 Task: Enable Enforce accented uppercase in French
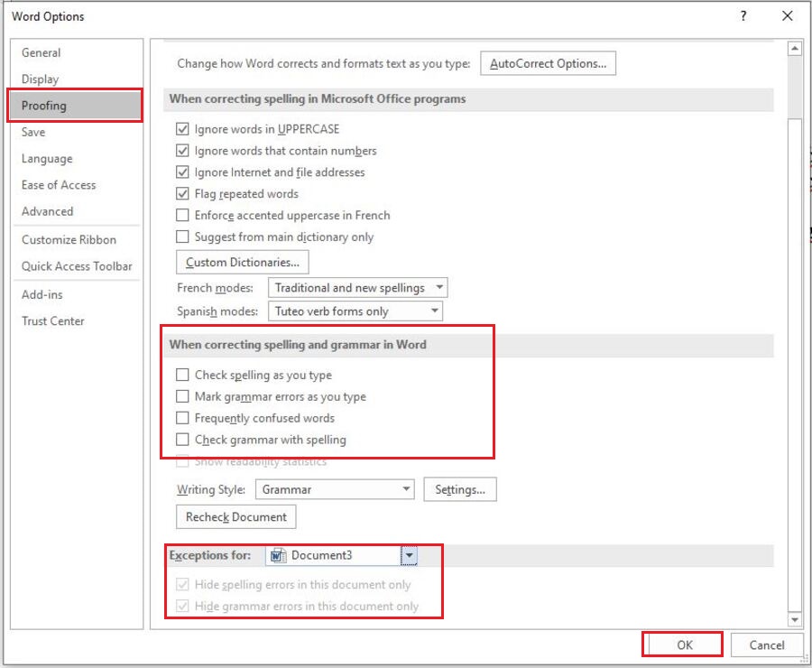click(x=182, y=215)
